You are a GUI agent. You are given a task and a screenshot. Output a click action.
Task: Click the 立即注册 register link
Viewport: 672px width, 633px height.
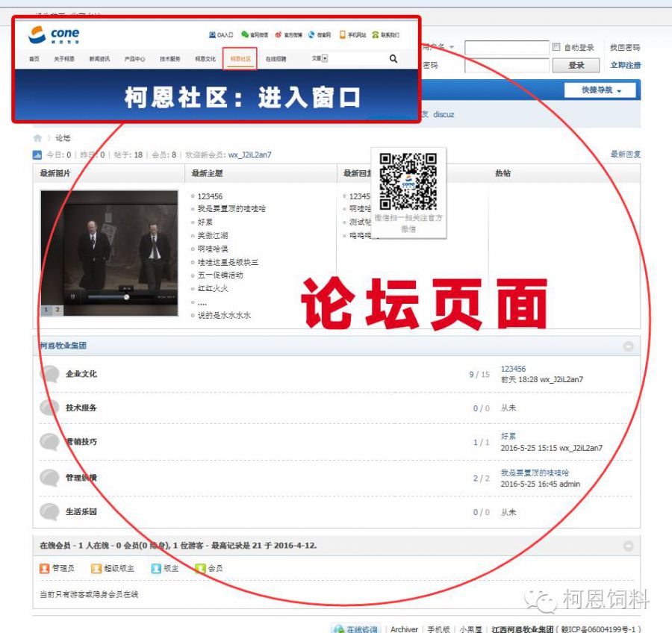click(x=625, y=65)
